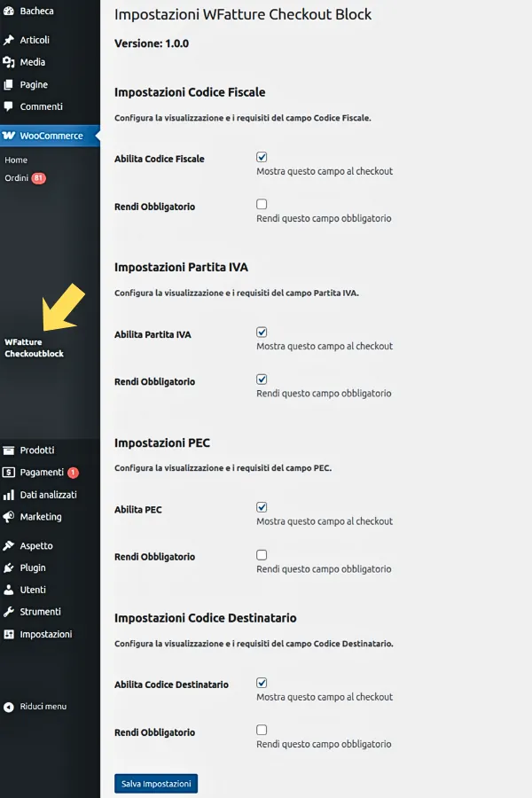This screenshot has height=798, width=532.
Task: Open the Pagamenti menu label
Action: [42, 473]
